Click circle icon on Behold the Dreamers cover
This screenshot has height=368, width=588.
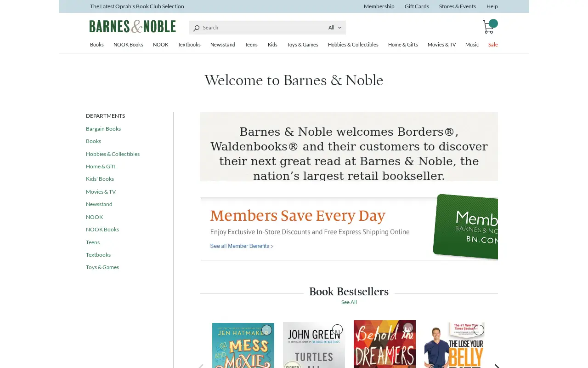[408, 328]
